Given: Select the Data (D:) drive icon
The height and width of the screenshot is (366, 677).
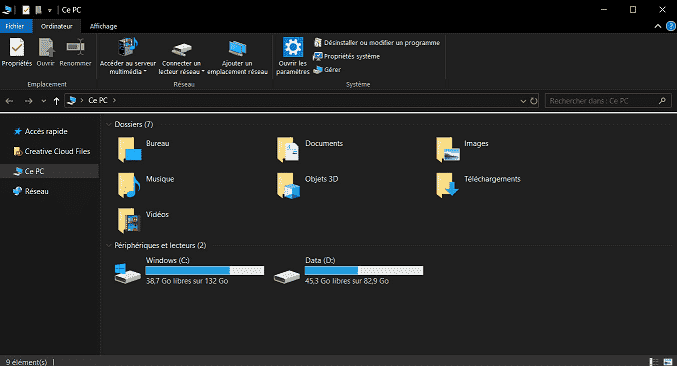Looking at the screenshot, I should pyautogui.click(x=287, y=276).
